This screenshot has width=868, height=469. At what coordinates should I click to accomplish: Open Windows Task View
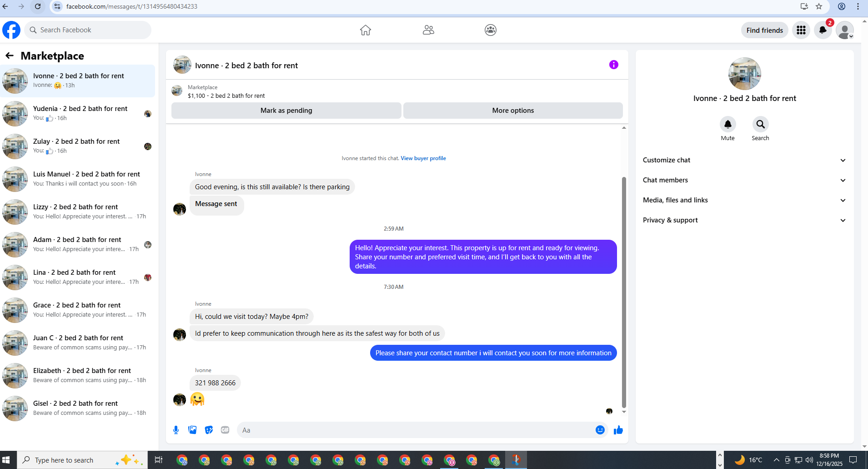pos(159,460)
